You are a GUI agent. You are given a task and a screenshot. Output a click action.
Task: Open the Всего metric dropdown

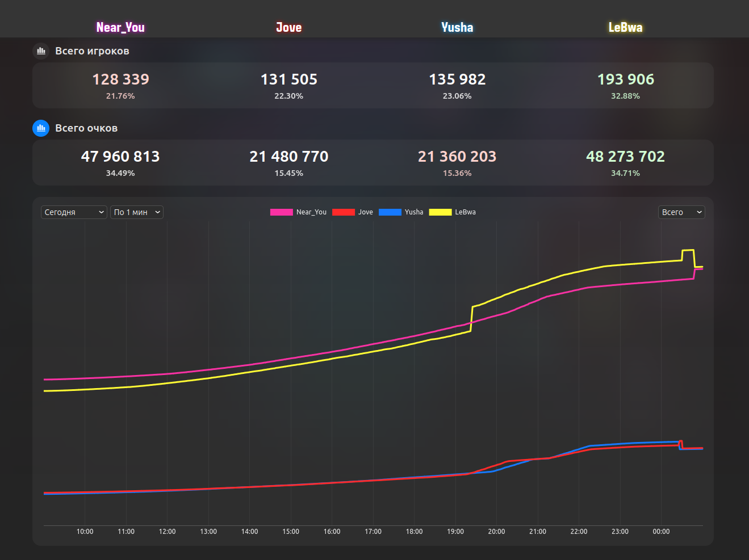tap(681, 212)
